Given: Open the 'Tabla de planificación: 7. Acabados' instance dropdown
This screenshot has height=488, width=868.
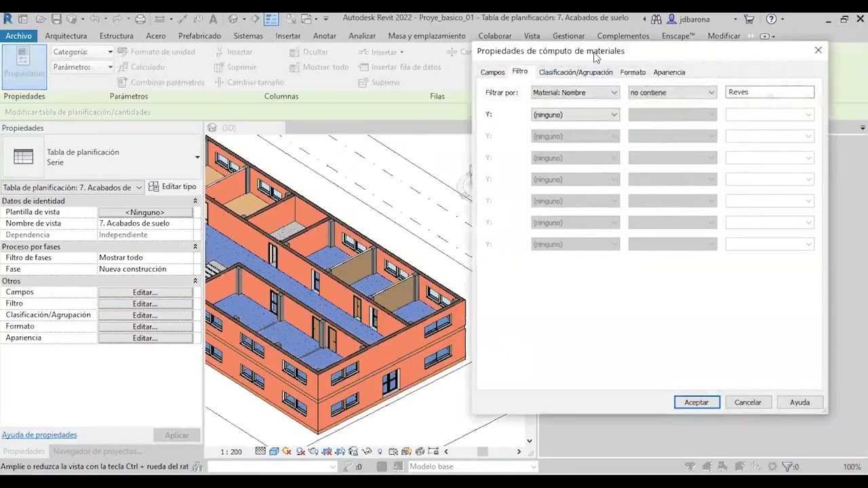Looking at the screenshot, I should click(73, 188).
